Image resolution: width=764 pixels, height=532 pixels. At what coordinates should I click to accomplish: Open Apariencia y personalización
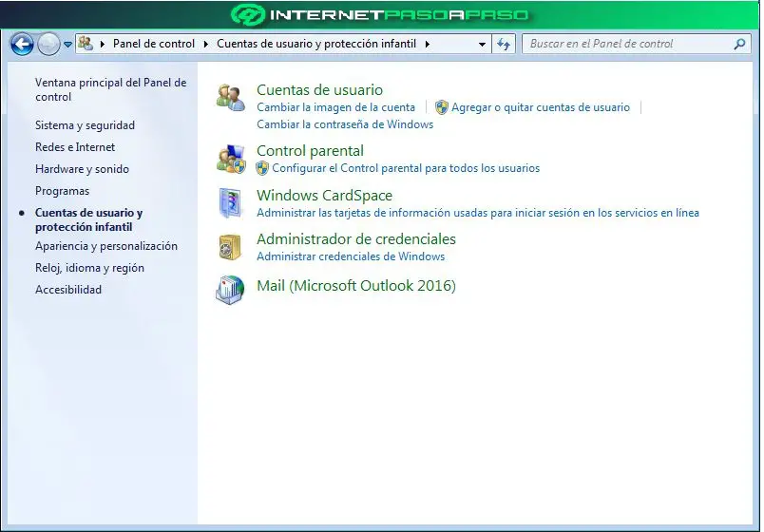coord(106,246)
